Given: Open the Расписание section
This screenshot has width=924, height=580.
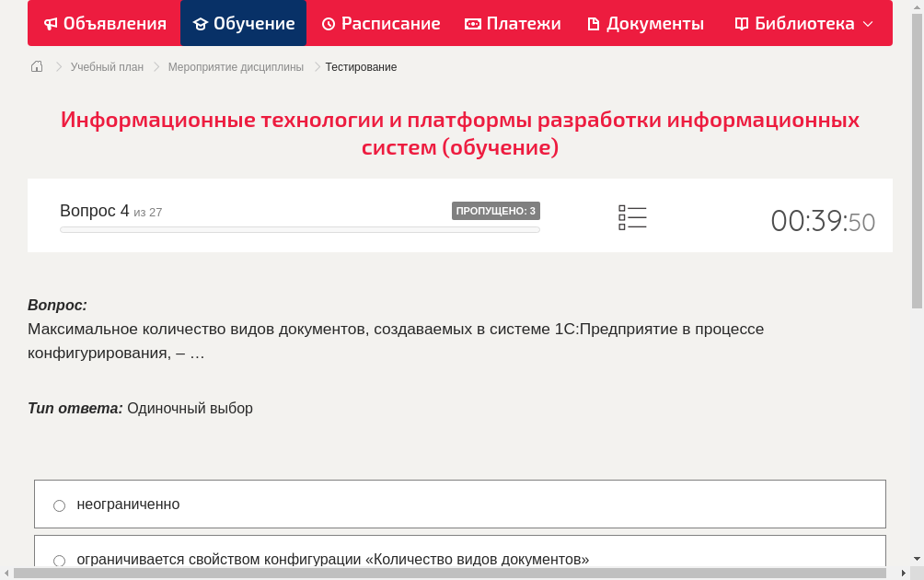Looking at the screenshot, I should [x=380, y=23].
